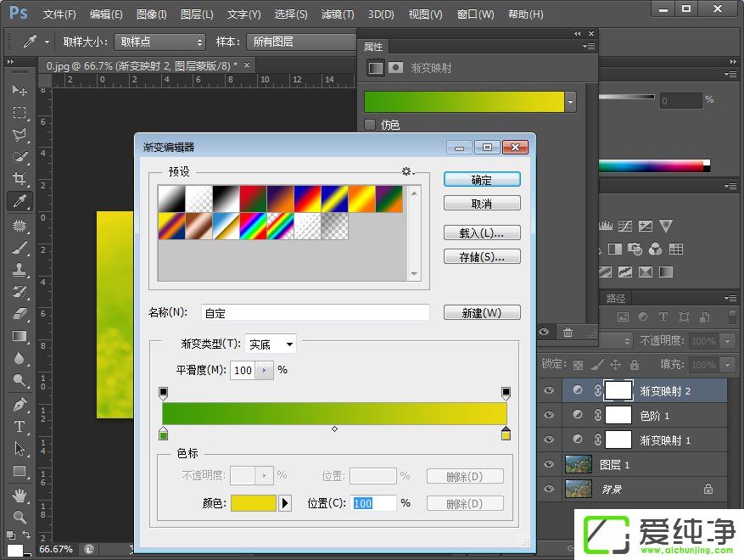Select the Brush tool
744x560 pixels.
coord(19,247)
